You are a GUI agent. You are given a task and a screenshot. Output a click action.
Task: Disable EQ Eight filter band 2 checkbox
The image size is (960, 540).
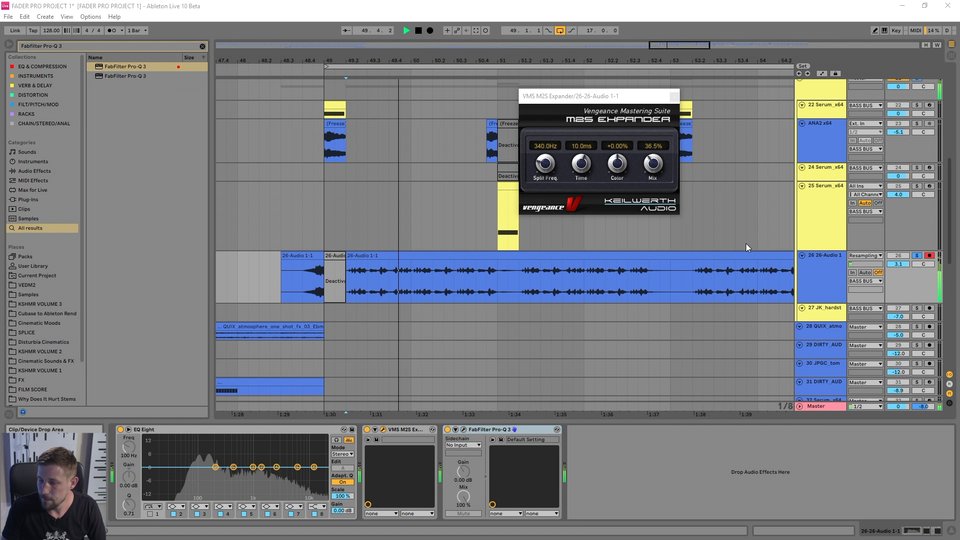[173, 514]
